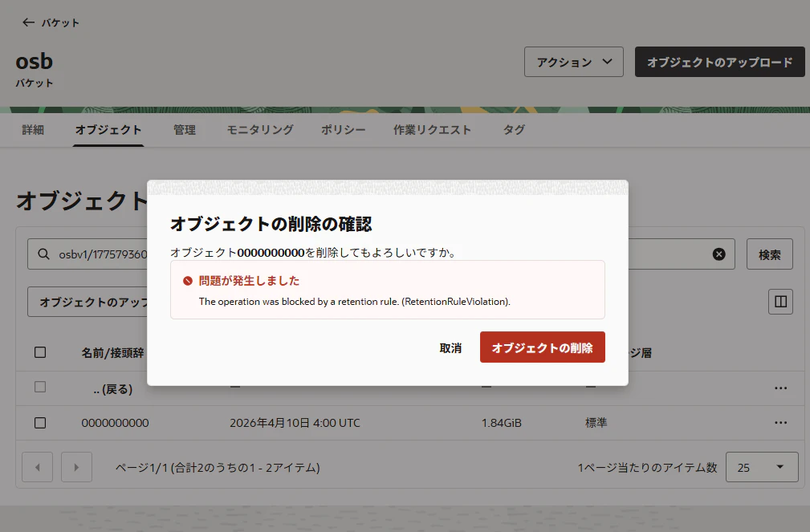Image resolution: width=810 pixels, height=532 pixels.
Task: Clear the search field with the X icon
Action: 718,254
